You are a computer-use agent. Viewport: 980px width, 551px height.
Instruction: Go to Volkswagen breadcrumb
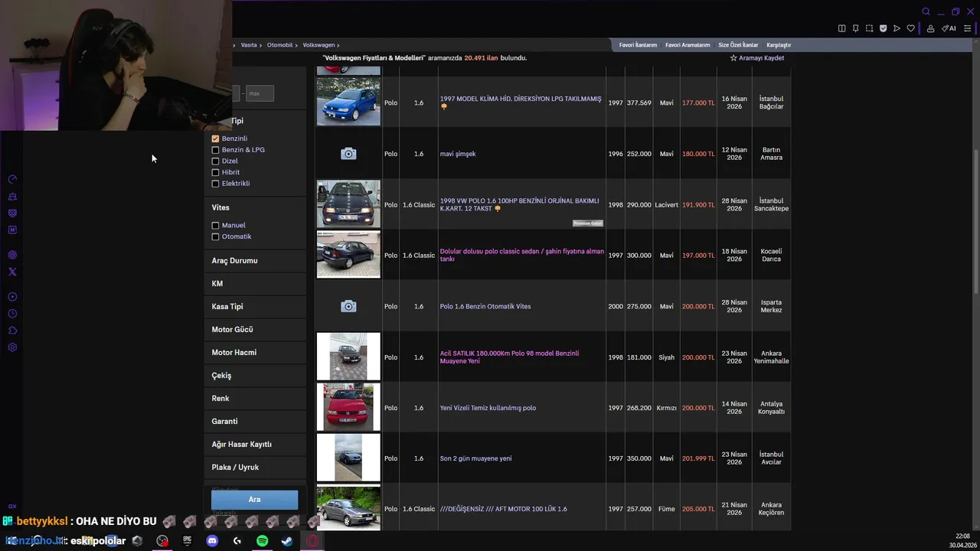tap(318, 45)
